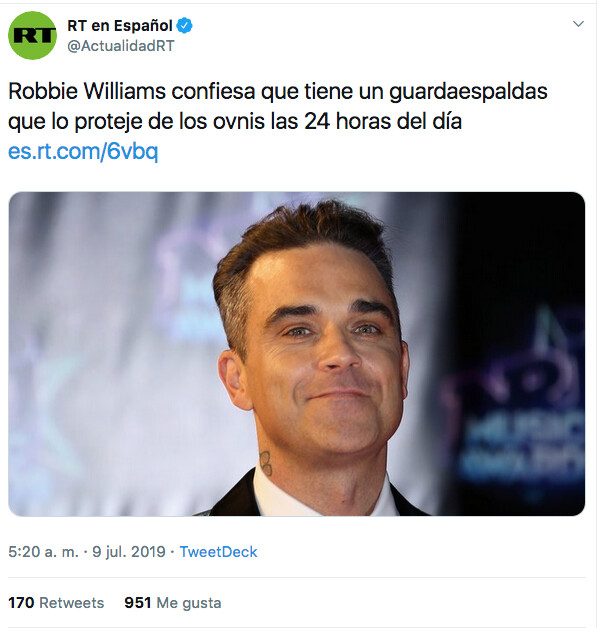Open the green RT profile avatar
Screen dimensions: 599x628
(32, 35)
